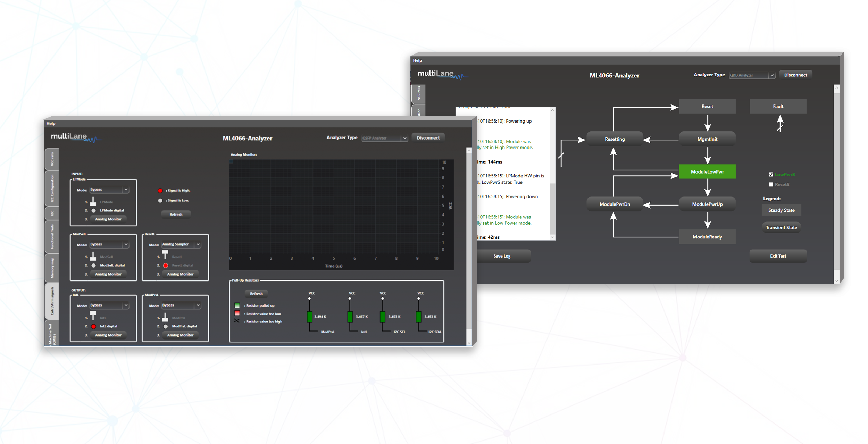Click LPMode Analog Monitor button

click(108, 219)
